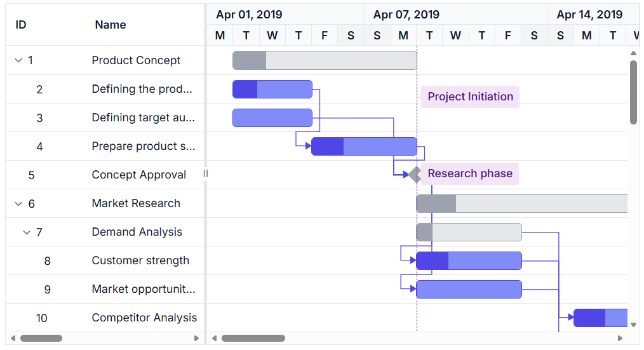Screen dimensions: 644x350
Task: Select the Competitor Analysis task row
Action: (x=105, y=318)
